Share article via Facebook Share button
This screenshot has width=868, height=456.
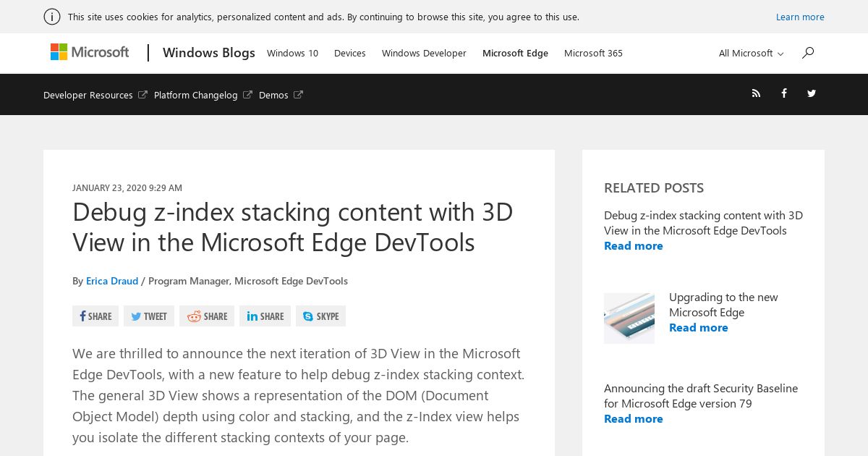pos(95,316)
